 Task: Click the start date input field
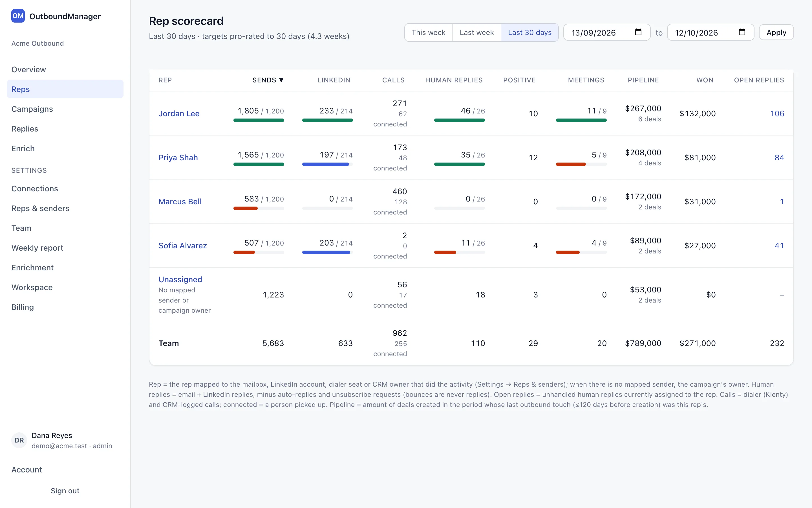[607, 32]
